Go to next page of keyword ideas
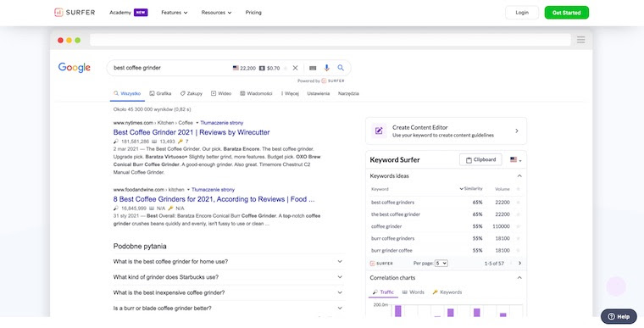The image size is (644, 328). (x=519, y=263)
